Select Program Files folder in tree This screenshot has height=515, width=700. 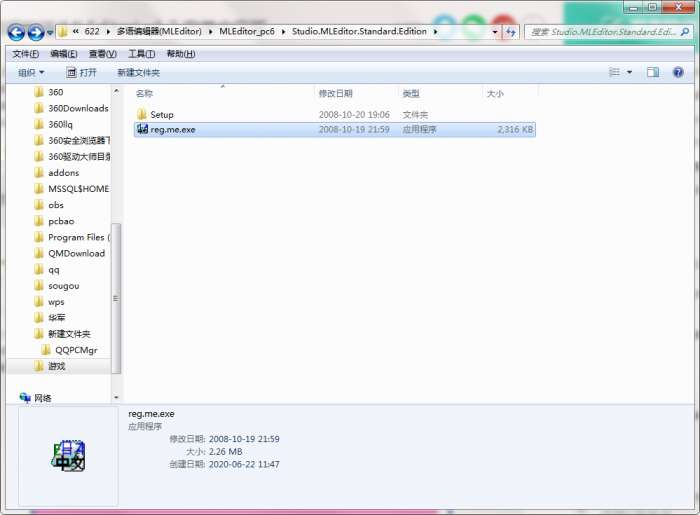78,237
